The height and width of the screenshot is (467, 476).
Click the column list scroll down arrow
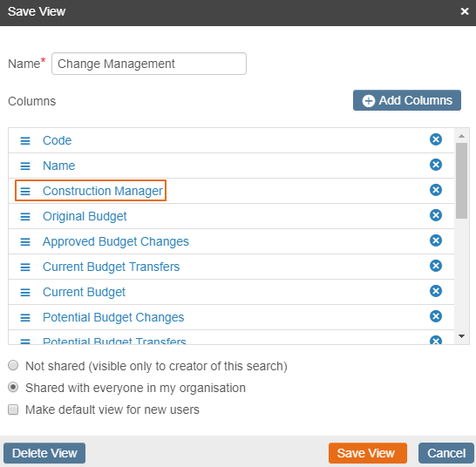point(462,336)
